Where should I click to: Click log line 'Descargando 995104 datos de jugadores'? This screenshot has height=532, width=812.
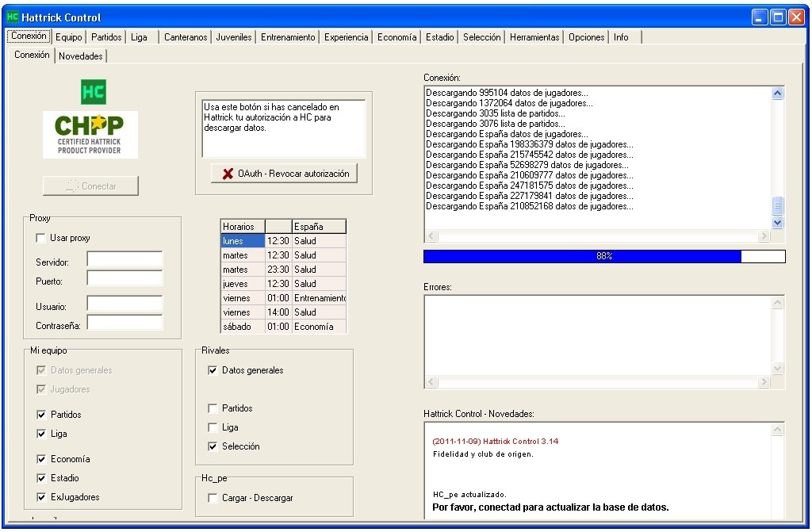pos(507,94)
